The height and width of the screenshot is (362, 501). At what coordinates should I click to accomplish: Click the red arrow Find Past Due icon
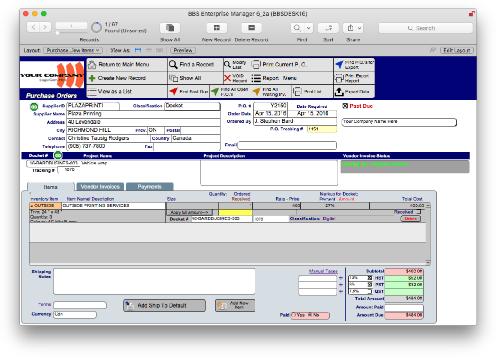pyautogui.click(x=173, y=91)
